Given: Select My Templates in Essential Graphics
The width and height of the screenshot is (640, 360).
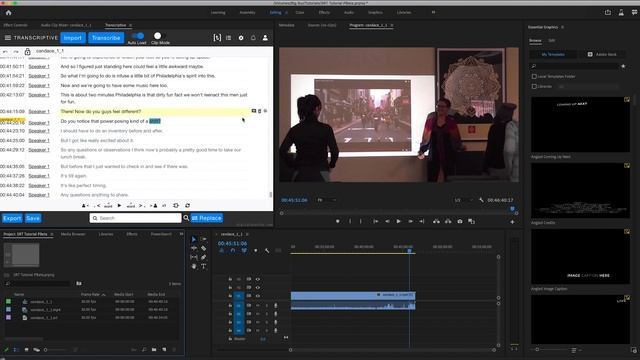Looking at the screenshot, I should pyautogui.click(x=553, y=54).
